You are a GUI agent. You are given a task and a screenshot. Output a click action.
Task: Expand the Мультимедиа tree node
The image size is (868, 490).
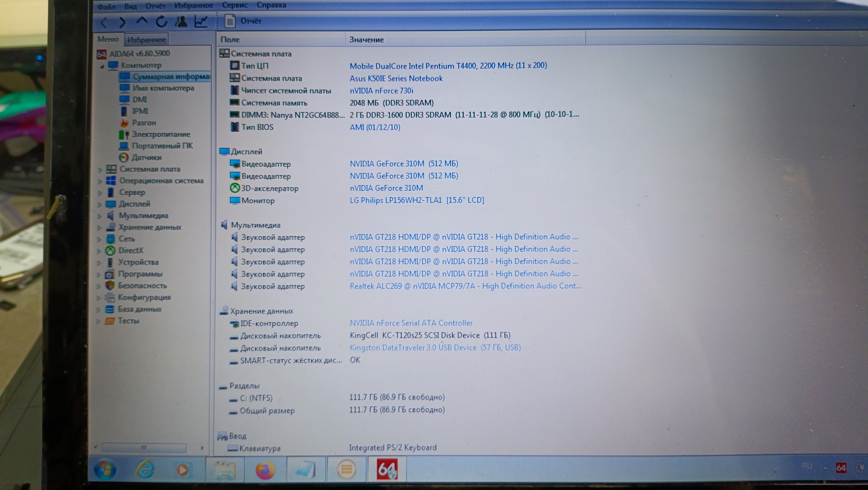(100, 216)
